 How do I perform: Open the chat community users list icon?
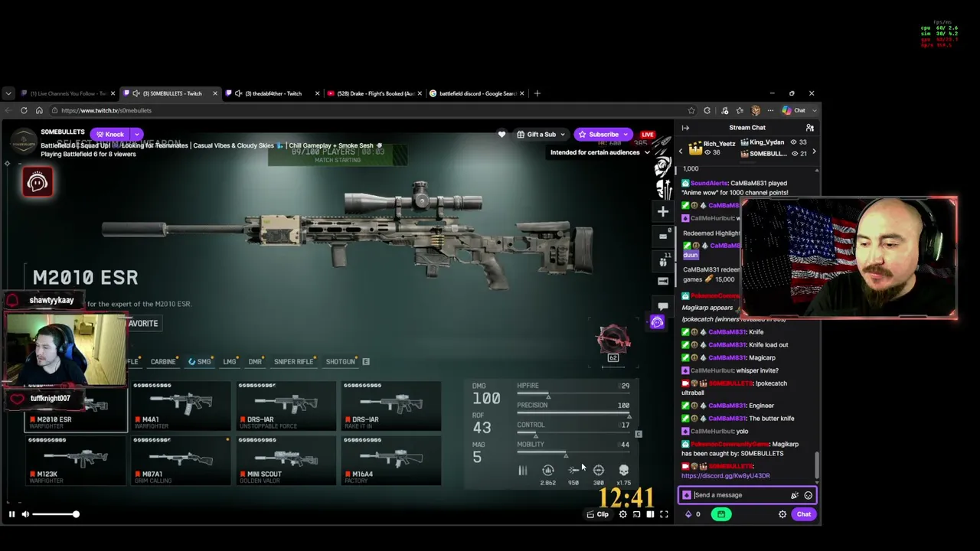[809, 128]
